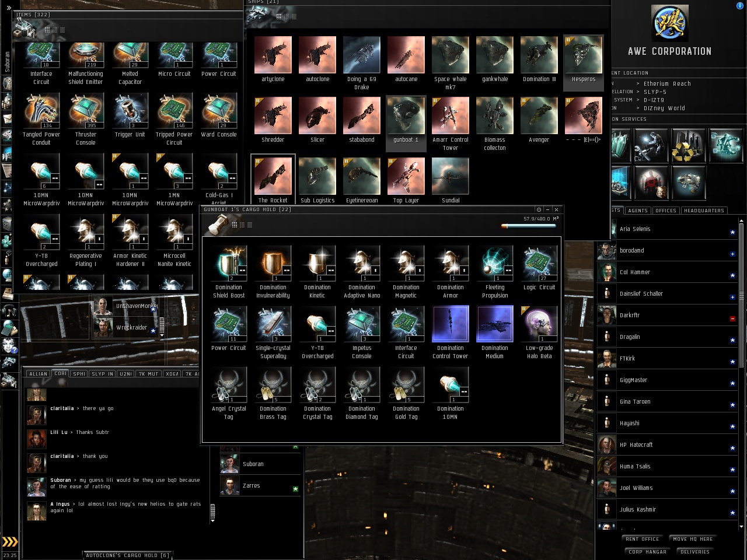Image resolution: width=747 pixels, height=560 pixels.
Task: Select Armor Kinetic Hardener II module
Action: (130, 241)
